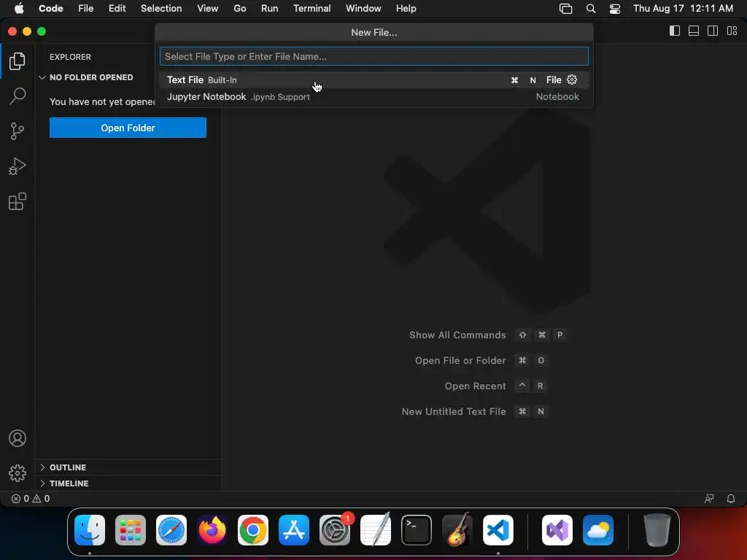Click Visual Studio Code Dock icon
Image resolution: width=747 pixels, height=560 pixels.
pos(498,530)
